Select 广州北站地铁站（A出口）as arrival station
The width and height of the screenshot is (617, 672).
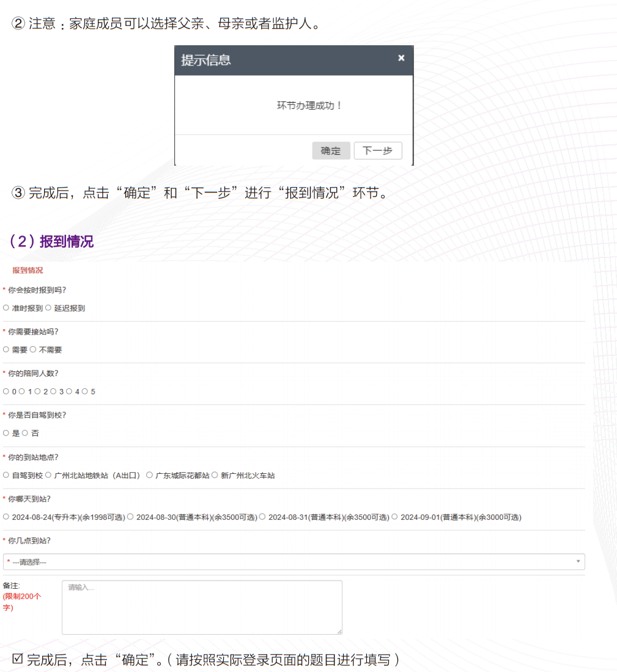pyautogui.click(x=47, y=475)
